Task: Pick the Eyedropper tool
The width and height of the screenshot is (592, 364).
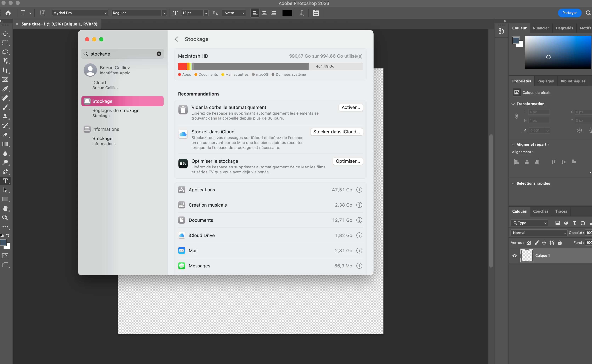Action: click(x=5, y=89)
